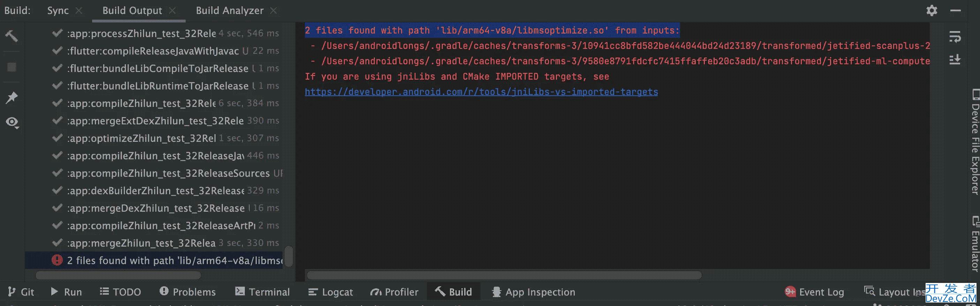This screenshot has height=306, width=980.
Task: Click scroll to end icon
Action: tap(955, 59)
